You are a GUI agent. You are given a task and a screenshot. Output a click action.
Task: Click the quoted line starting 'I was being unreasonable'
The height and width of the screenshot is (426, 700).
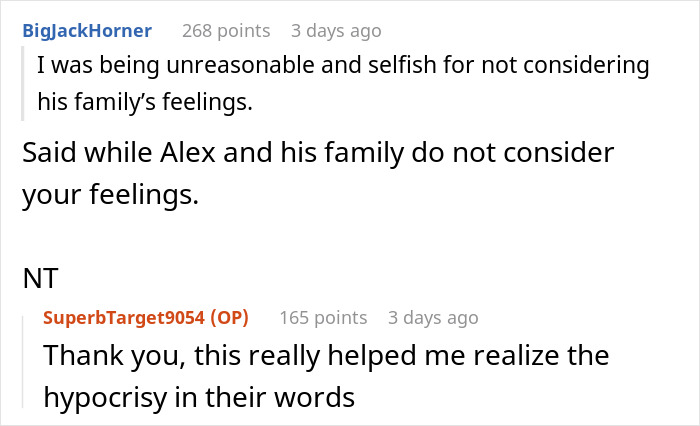(x=342, y=67)
